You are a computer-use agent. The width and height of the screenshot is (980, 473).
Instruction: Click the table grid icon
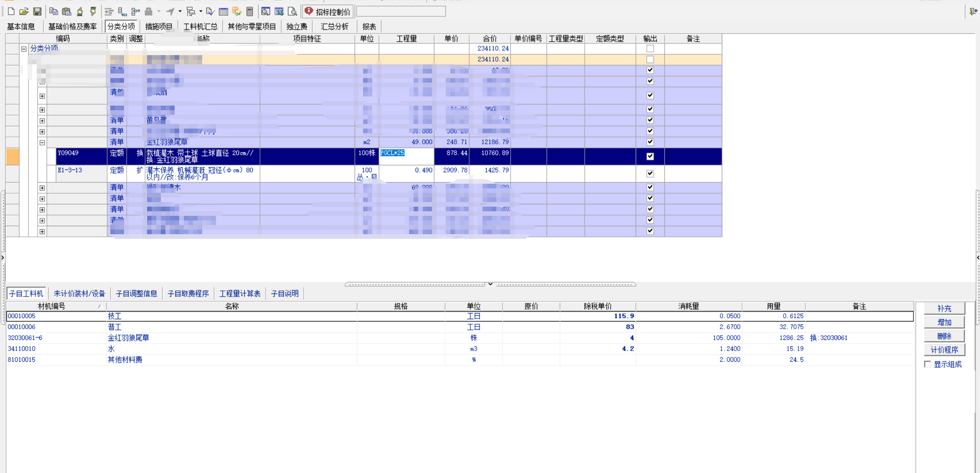coord(223,11)
